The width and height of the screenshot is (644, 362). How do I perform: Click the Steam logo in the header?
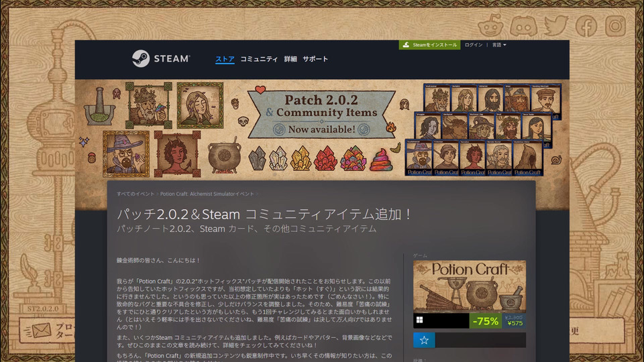click(x=161, y=59)
